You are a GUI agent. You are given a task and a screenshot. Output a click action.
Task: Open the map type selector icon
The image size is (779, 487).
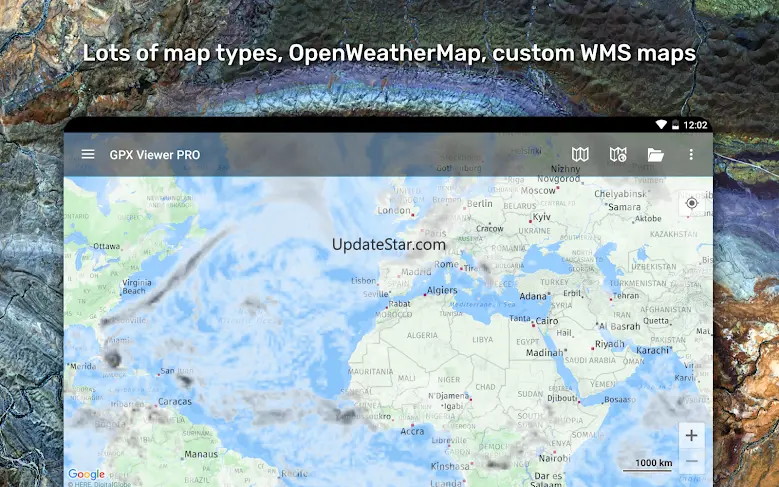(x=580, y=155)
